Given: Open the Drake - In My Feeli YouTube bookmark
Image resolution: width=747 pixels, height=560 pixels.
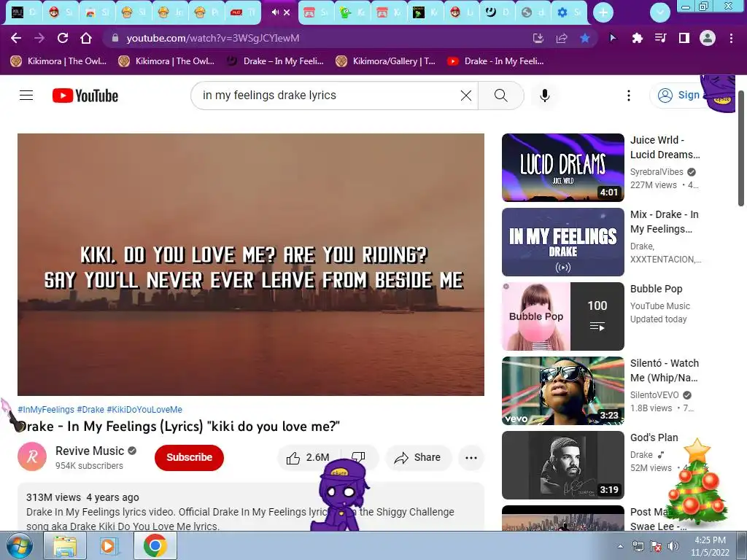Looking at the screenshot, I should click(x=496, y=61).
